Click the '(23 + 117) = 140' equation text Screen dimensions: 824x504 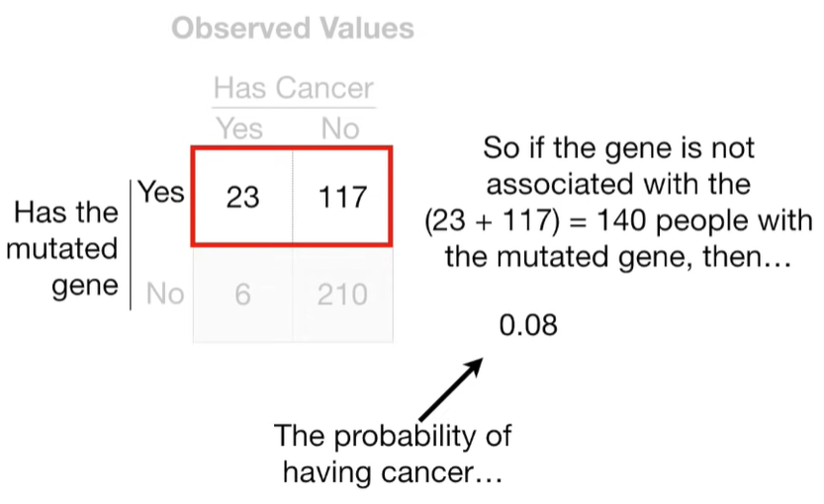click(534, 220)
